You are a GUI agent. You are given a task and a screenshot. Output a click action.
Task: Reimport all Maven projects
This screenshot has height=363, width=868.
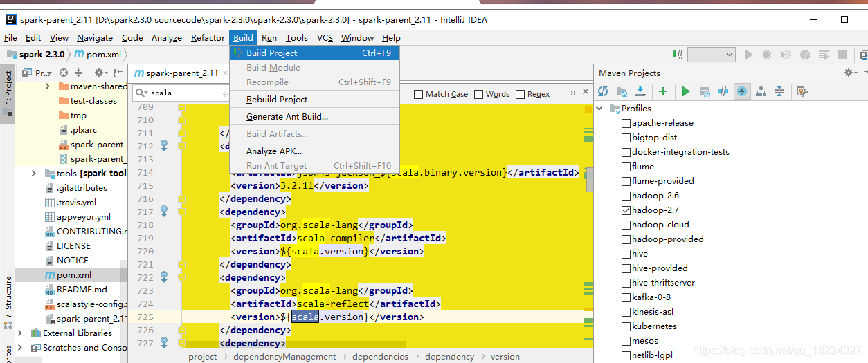pyautogui.click(x=604, y=91)
